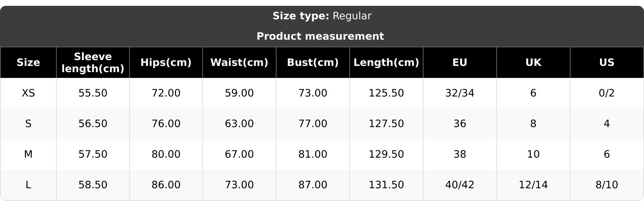Select the EU 32/34 cell
Screen dimensions: 644x201
pos(460,93)
